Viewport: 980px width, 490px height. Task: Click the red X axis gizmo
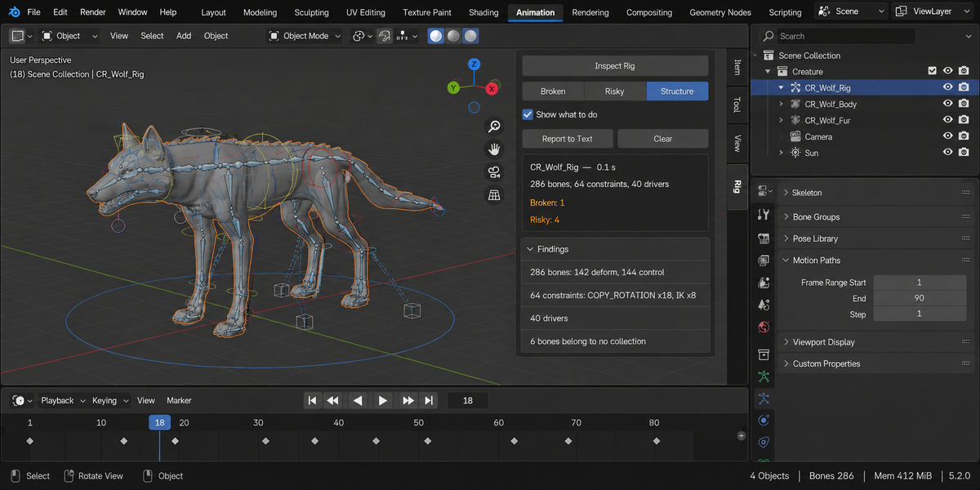click(x=492, y=88)
